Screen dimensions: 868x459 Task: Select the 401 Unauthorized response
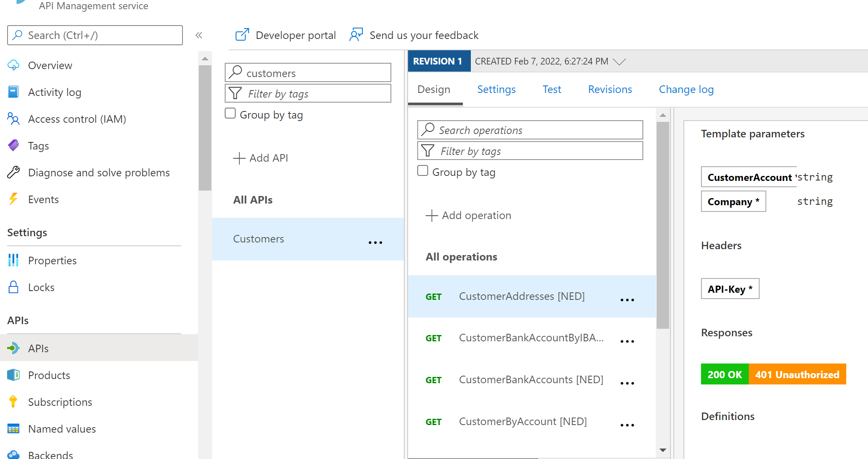[797, 374]
